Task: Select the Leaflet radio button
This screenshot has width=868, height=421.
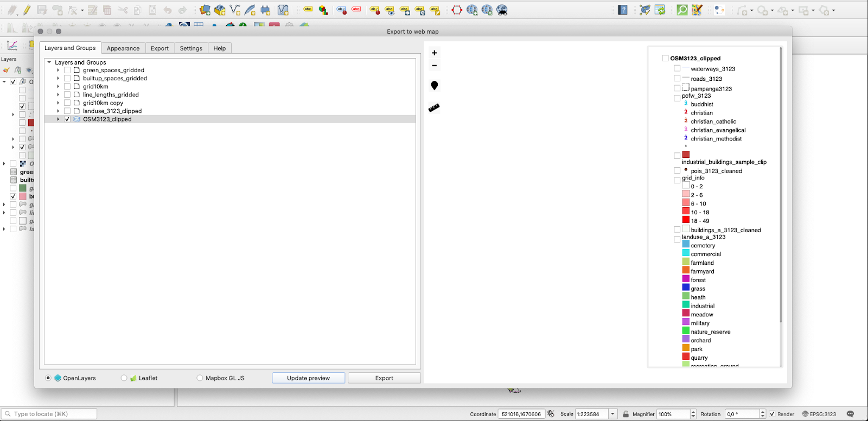Action: pos(124,378)
